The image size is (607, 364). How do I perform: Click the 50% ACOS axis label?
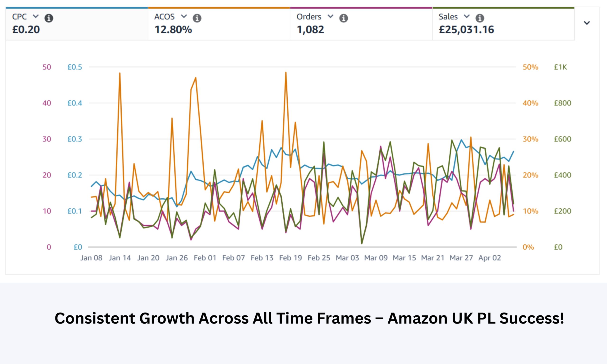point(530,67)
